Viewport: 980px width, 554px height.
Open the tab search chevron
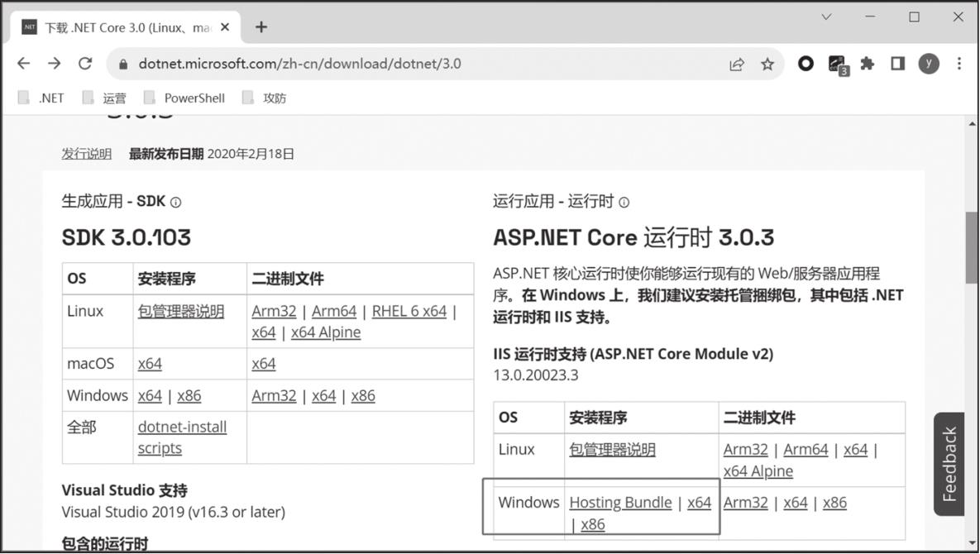826,17
